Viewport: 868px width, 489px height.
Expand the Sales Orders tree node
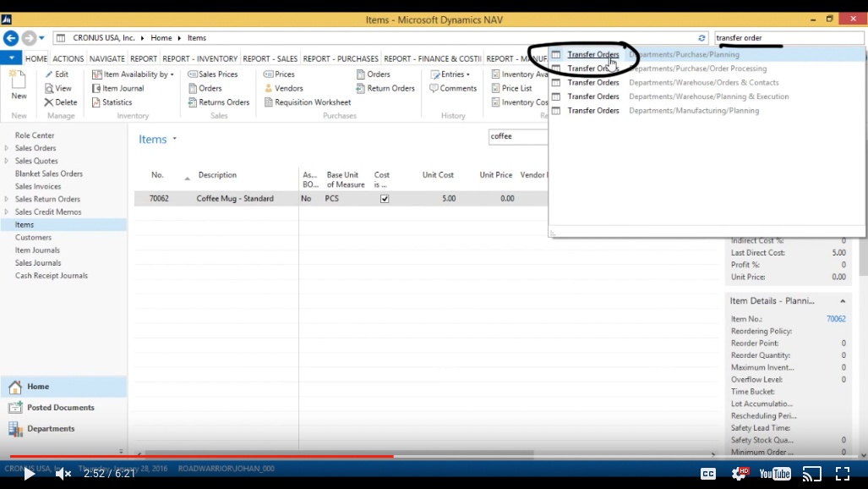coord(6,148)
